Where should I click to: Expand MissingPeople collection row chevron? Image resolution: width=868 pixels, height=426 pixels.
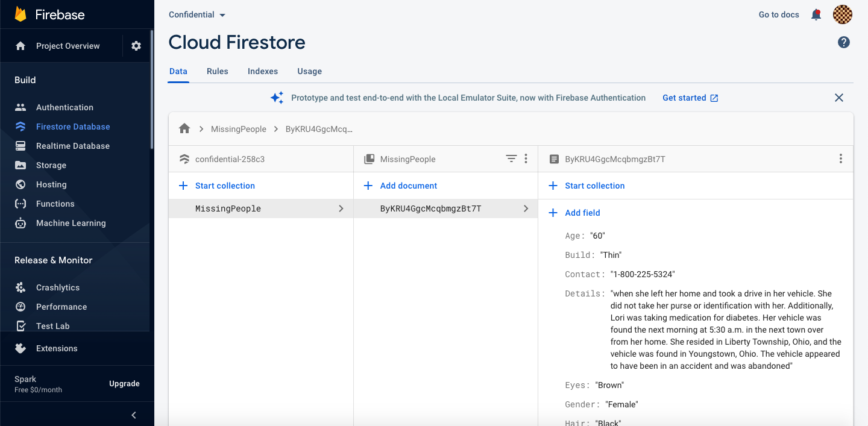pos(341,208)
